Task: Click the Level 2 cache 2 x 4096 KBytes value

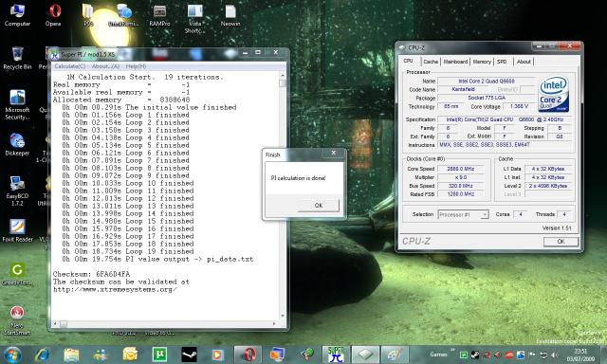Action: click(548, 186)
